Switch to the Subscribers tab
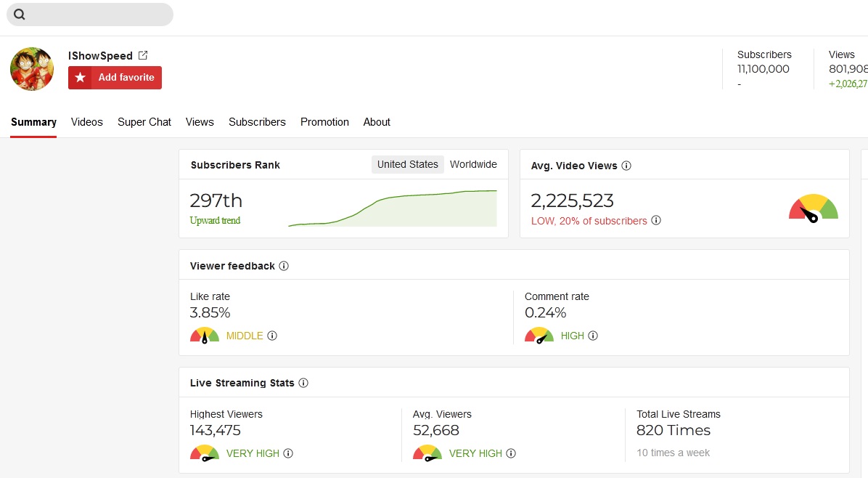Image resolution: width=868 pixels, height=478 pixels. [x=257, y=122]
